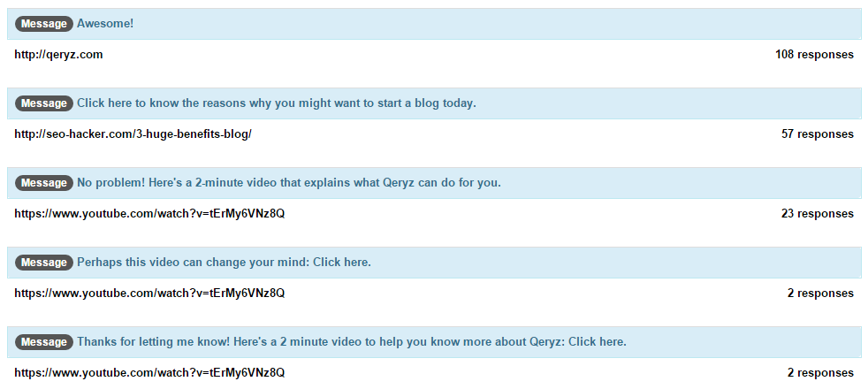Click the "108 responses" count
Screen dimensions: 868x389
(814, 55)
